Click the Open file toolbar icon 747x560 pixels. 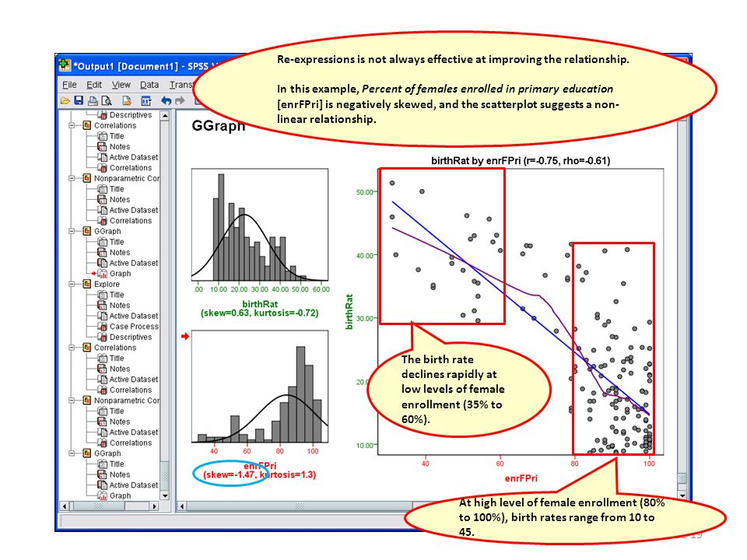(x=65, y=101)
